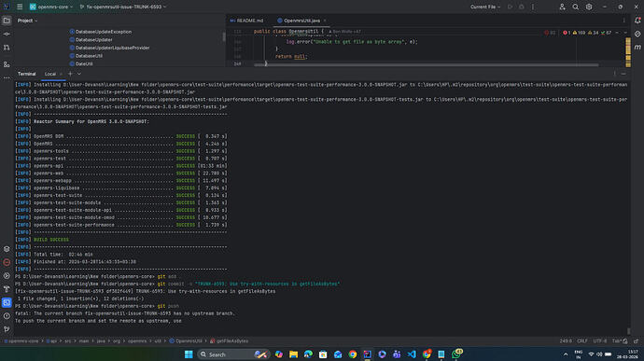The image size is (644, 361).
Task: Click the Debug bug icon
Action: tap(521, 7)
